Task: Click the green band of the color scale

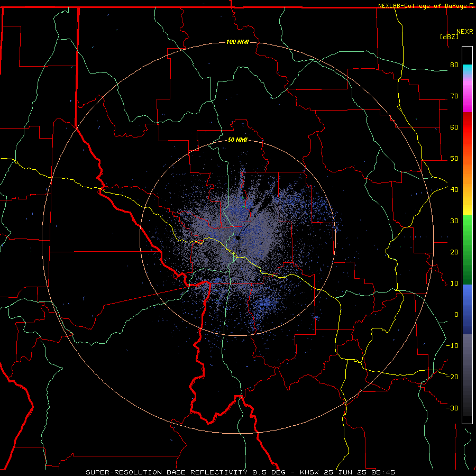Action: pyautogui.click(x=467, y=250)
